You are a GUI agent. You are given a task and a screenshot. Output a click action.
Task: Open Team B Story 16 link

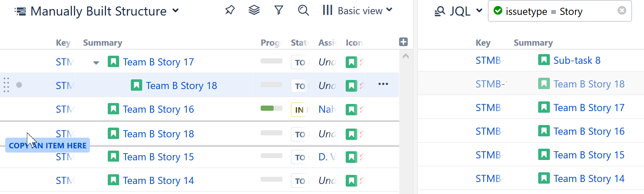[158, 109]
